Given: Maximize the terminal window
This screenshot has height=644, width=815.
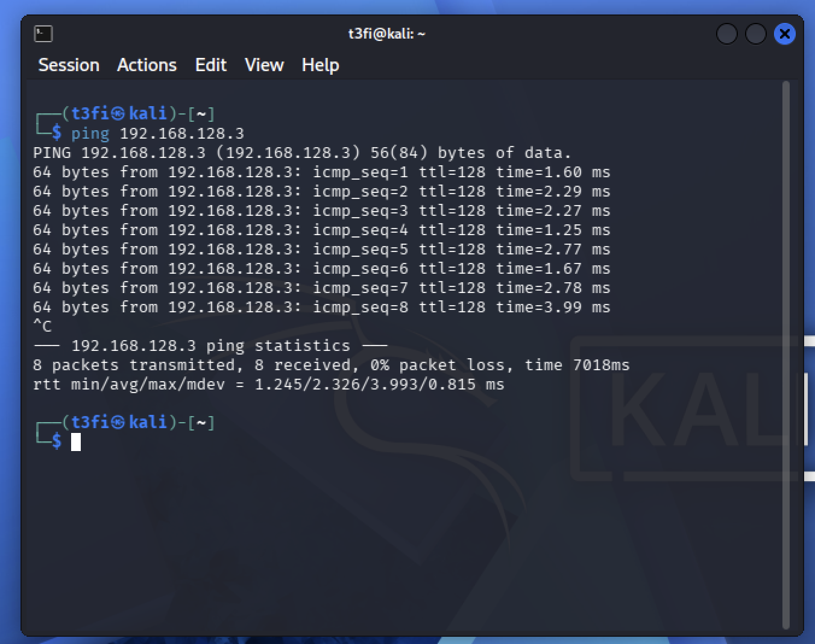Looking at the screenshot, I should (756, 34).
